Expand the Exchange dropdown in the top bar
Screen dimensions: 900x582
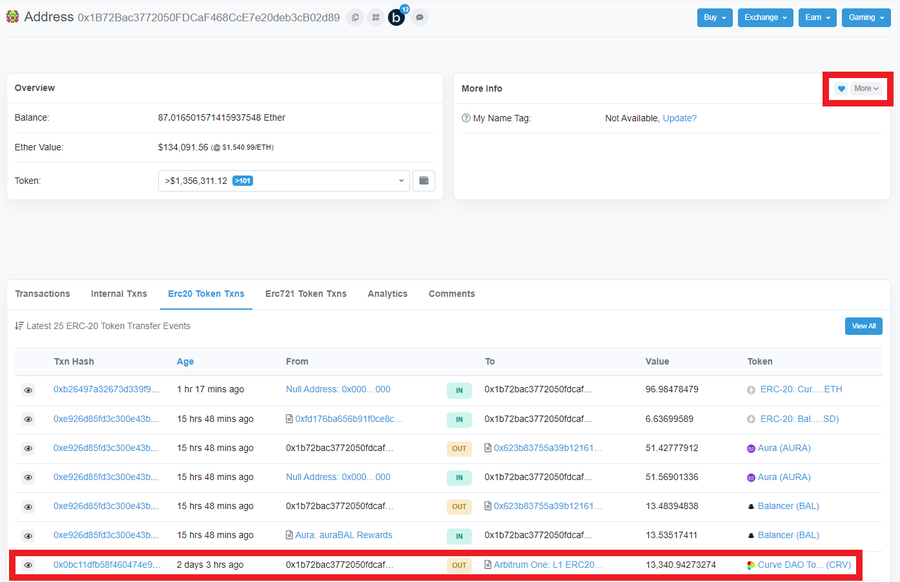tap(765, 17)
